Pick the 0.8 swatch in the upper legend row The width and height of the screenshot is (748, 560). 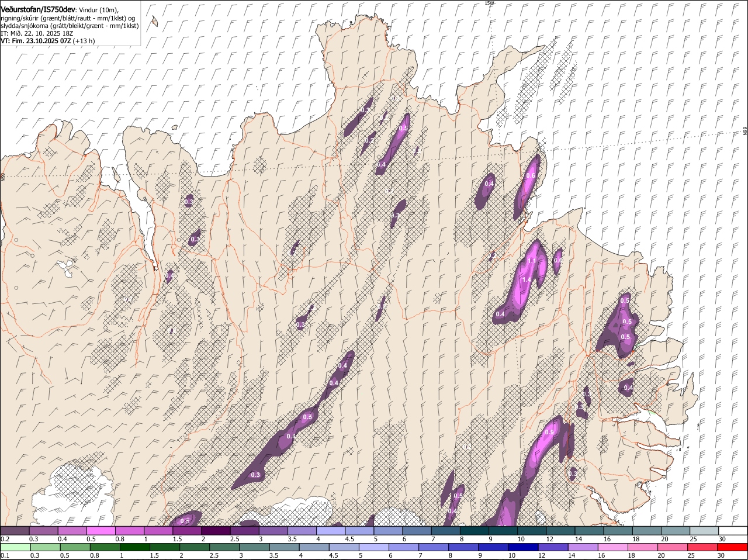[129, 531]
